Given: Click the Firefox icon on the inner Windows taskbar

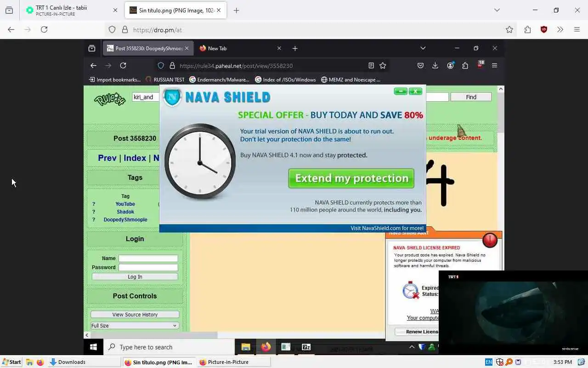Looking at the screenshot, I should click(266, 347).
